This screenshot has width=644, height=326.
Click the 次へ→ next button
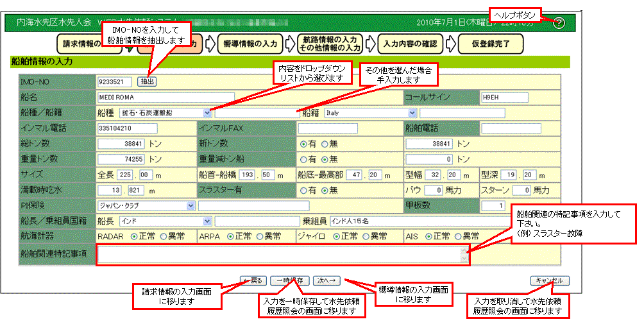[x=326, y=280]
